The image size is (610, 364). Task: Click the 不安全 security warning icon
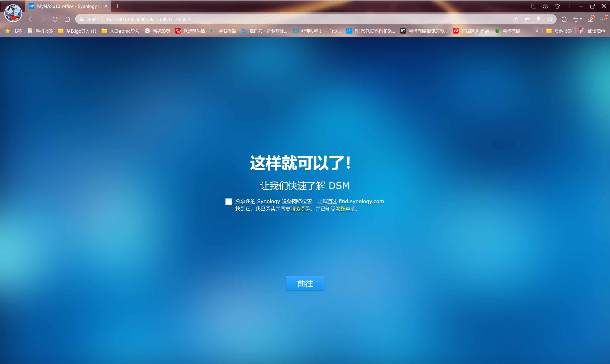[82, 19]
